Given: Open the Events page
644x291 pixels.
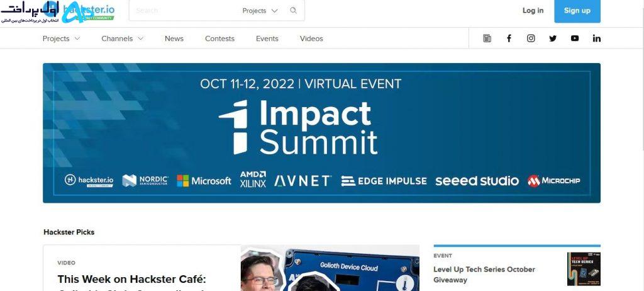Looking at the screenshot, I should click(267, 38).
